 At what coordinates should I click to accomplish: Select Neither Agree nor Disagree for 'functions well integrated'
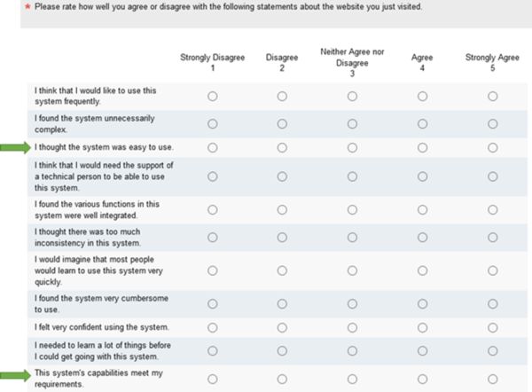(x=352, y=210)
